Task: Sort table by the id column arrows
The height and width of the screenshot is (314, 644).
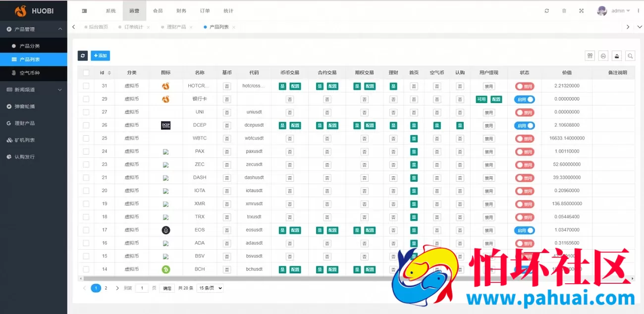Action: pyautogui.click(x=109, y=73)
